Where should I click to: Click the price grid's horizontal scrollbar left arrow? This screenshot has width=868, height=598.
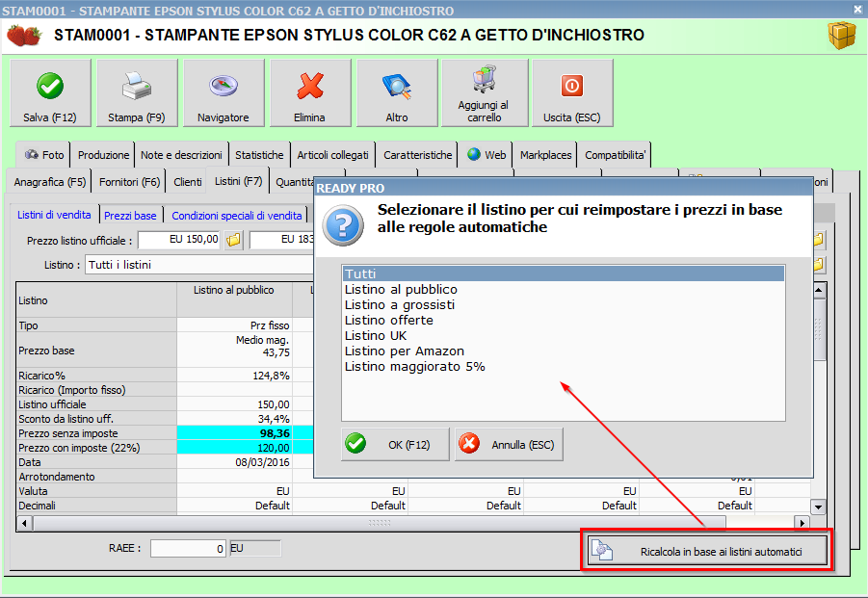coord(24,523)
